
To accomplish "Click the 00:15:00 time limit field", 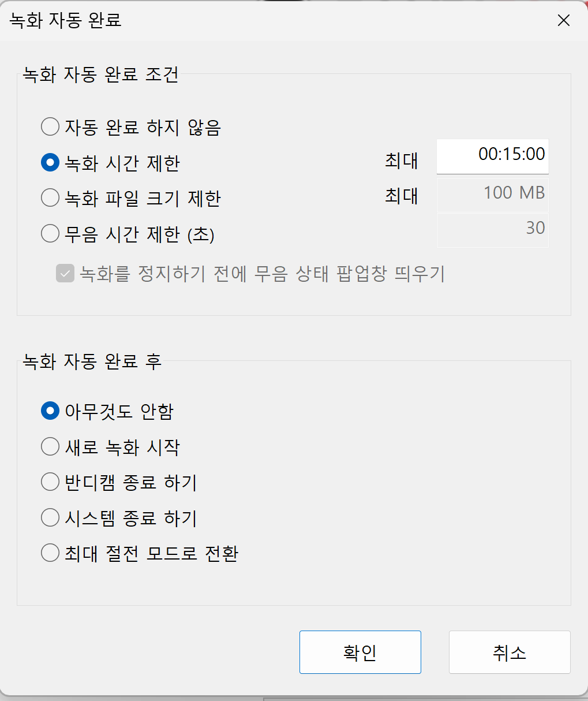I will (492, 155).
